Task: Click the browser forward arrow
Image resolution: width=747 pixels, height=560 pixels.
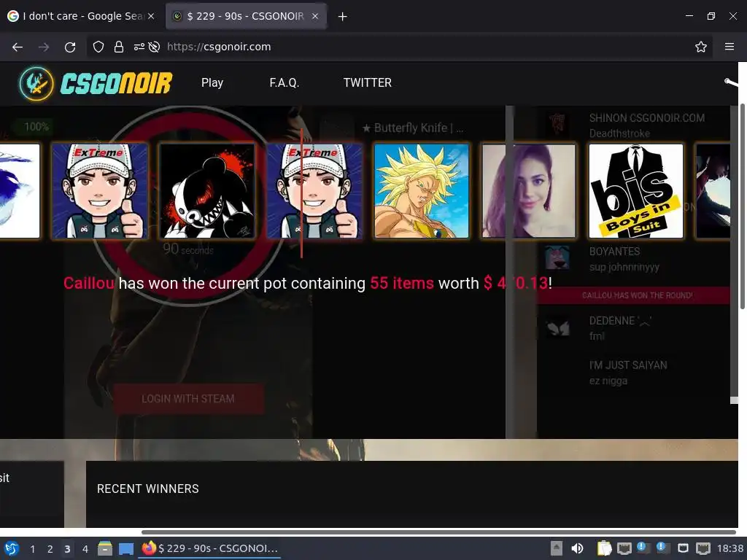Action: pos(44,47)
